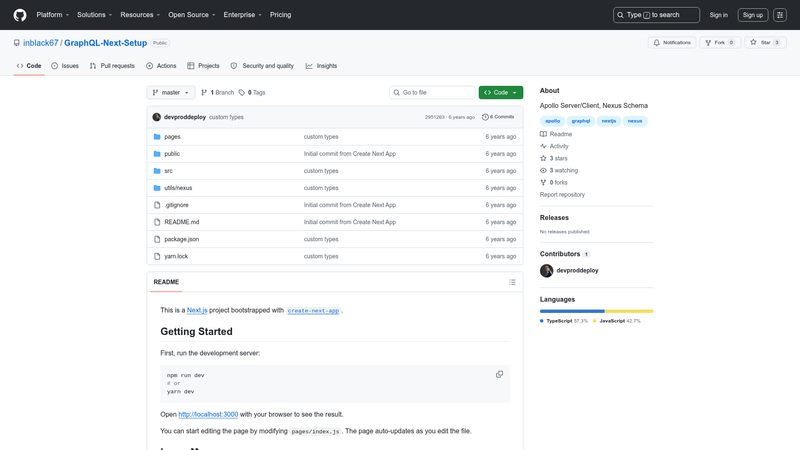Open the .gitignore file
The height and width of the screenshot is (450, 800).
coord(177,205)
